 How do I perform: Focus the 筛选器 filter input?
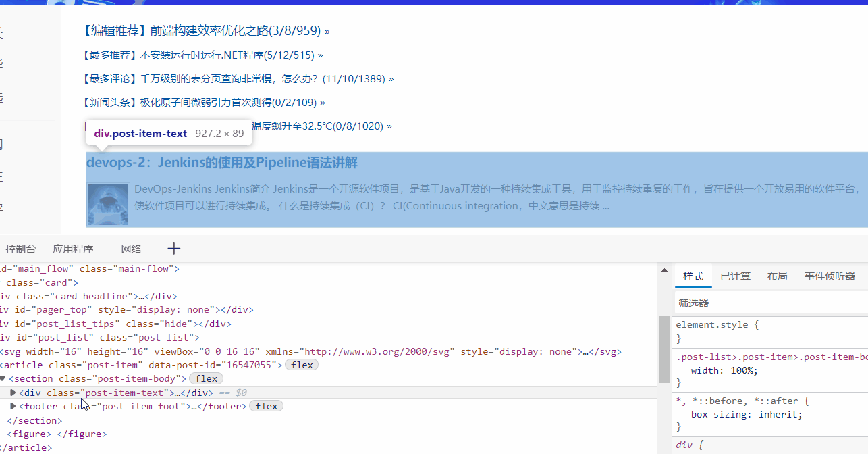click(771, 303)
